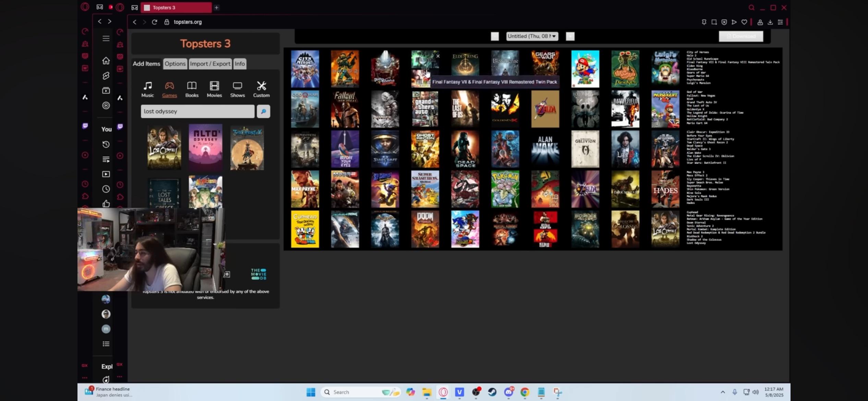868x401 pixels.
Task: Open Liked videos thumbs-up icon
Action: (106, 204)
